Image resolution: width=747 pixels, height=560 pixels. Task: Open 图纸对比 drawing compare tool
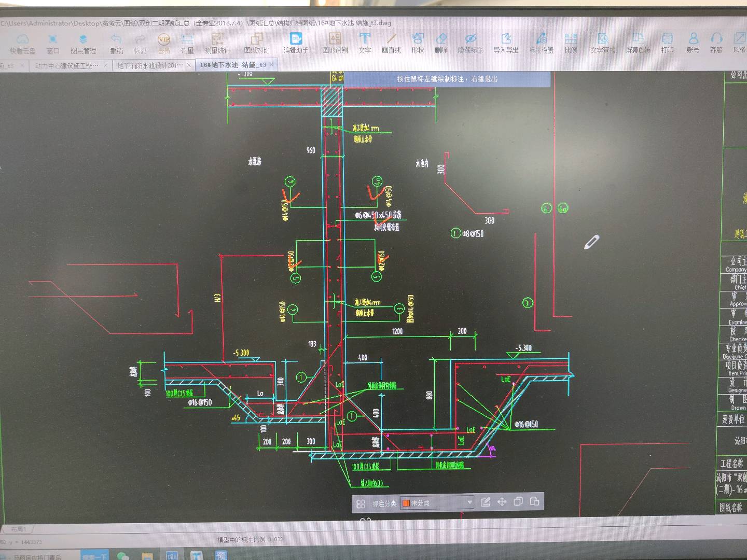pos(256,44)
